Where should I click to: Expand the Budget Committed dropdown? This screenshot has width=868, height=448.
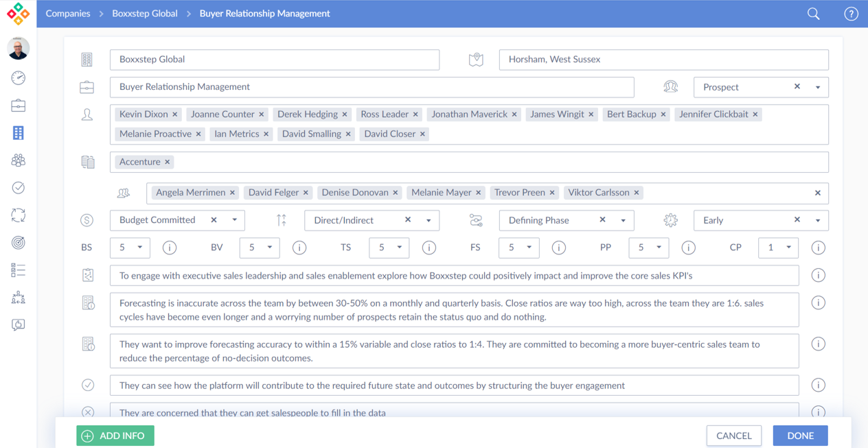point(235,220)
